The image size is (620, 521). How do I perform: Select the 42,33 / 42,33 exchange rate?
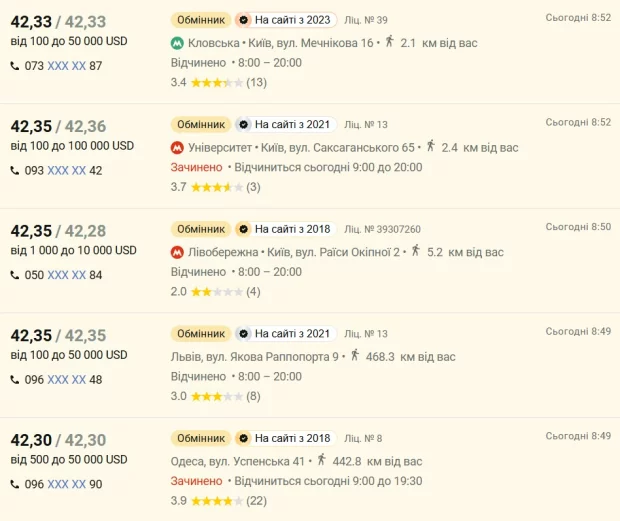pyautogui.click(x=56, y=21)
